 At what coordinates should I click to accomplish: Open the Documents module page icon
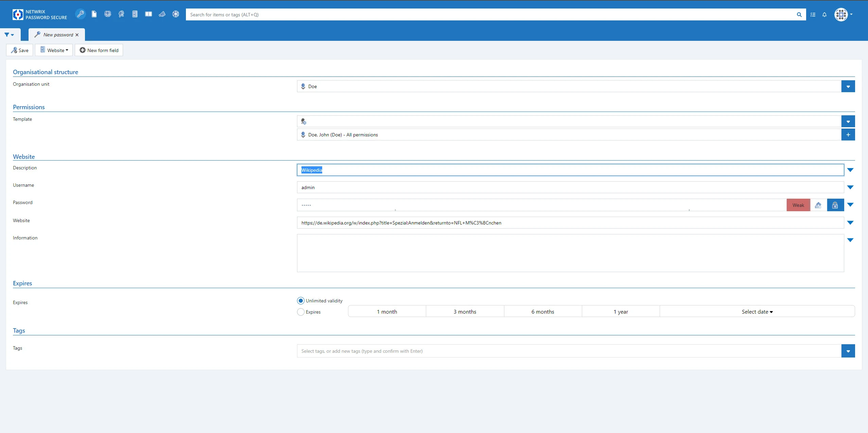click(94, 14)
